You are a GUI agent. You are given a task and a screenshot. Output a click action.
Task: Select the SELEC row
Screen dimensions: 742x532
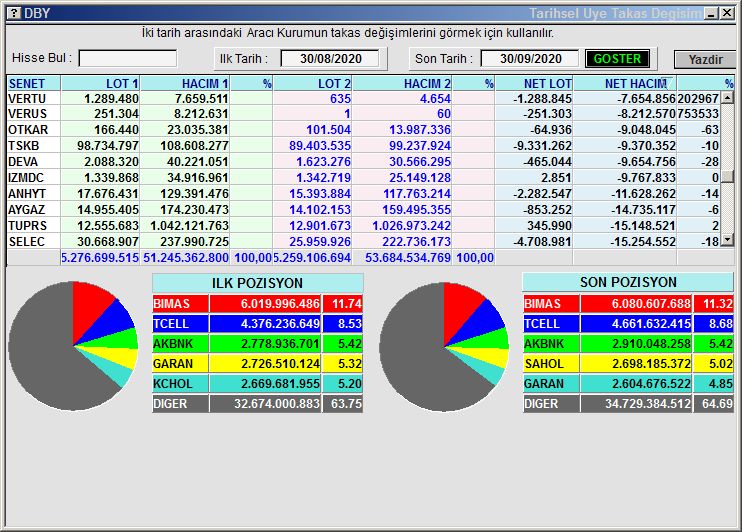click(363, 241)
